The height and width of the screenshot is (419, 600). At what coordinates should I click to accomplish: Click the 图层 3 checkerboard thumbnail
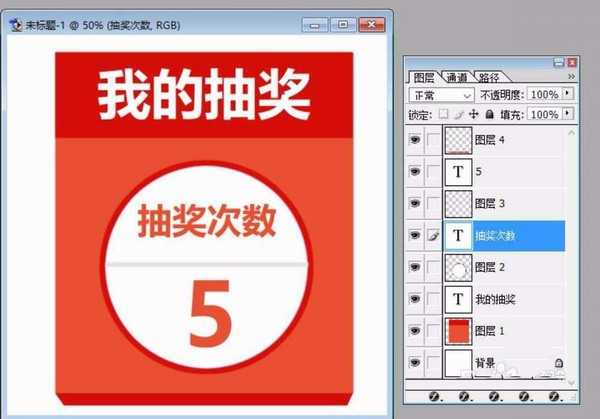[458, 204]
